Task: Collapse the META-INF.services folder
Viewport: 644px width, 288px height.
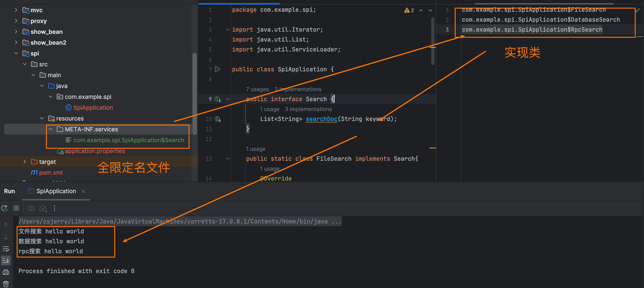Action: [x=50, y=129]
